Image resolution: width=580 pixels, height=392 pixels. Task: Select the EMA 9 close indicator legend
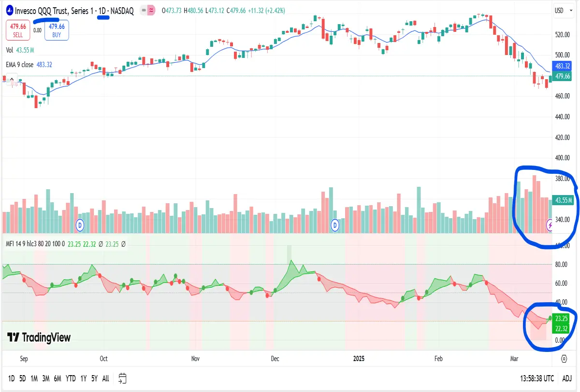pyautogui.click(x=29, y=64)
